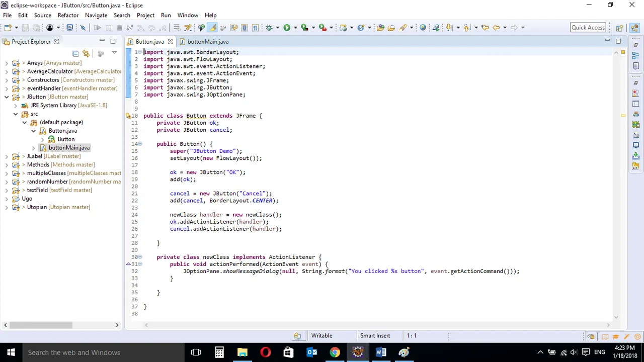Collapse imports fold at line 1

coord(140,52)
